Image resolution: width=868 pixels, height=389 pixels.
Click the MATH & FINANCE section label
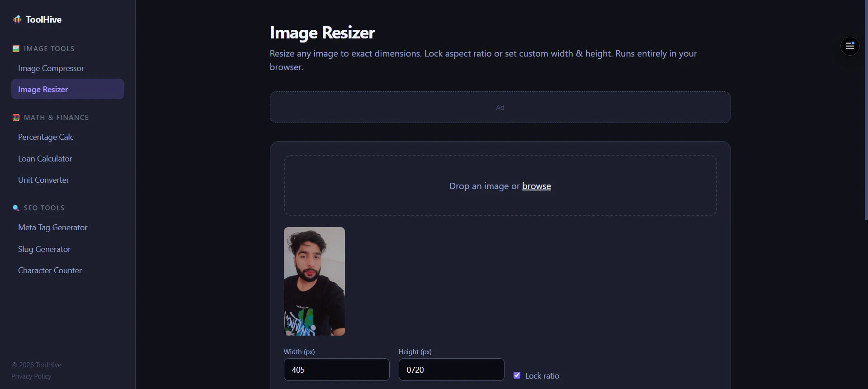pos(56,118)
